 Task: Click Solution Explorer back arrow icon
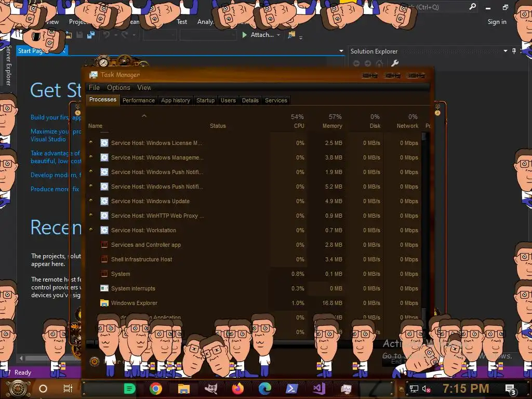(x=356, y=63)
